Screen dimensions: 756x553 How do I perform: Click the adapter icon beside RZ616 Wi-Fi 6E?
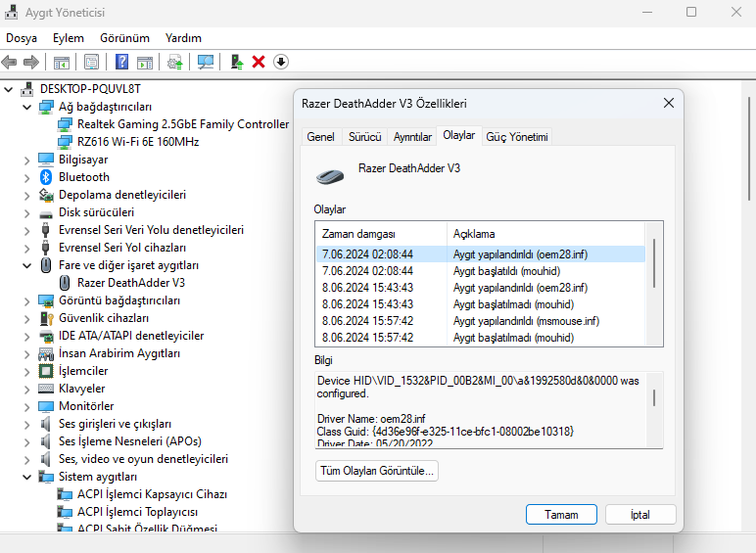65,142
